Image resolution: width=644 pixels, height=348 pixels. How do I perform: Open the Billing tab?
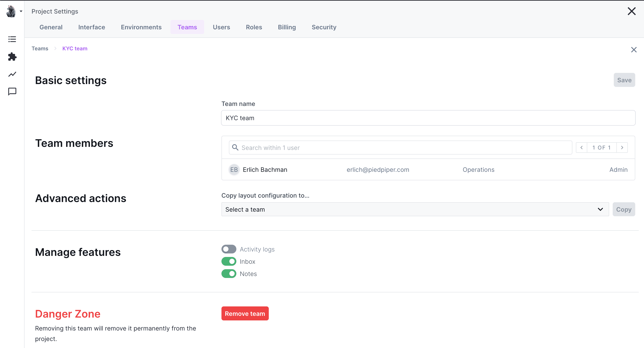(x=287, y=27)
